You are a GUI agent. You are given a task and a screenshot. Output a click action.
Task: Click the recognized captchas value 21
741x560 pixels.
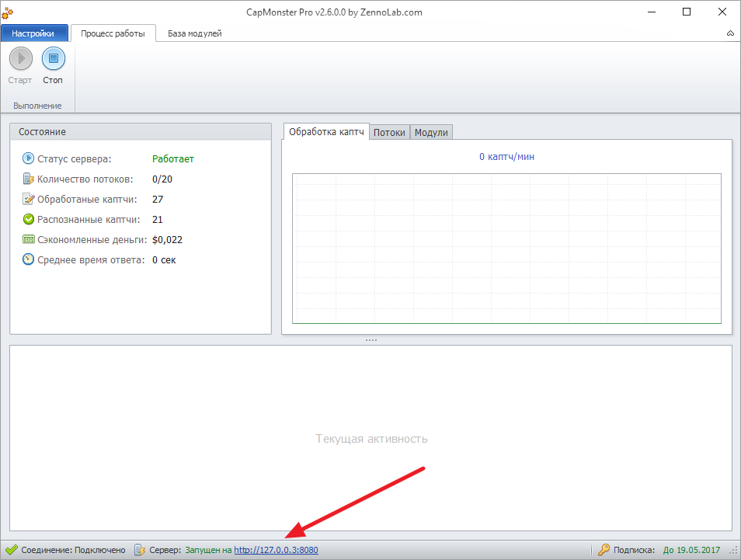(x=158, y=220)
